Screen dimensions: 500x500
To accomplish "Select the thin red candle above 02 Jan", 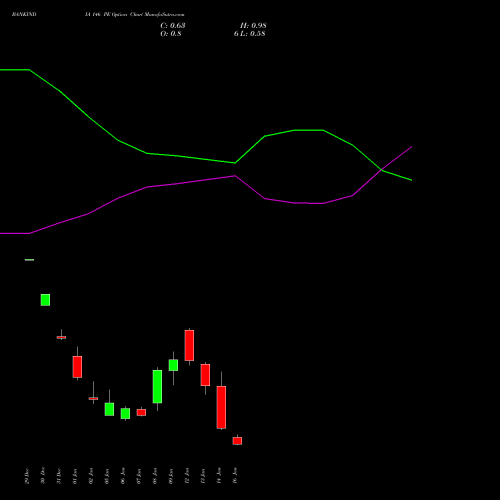I will click(x=93, y=398).
